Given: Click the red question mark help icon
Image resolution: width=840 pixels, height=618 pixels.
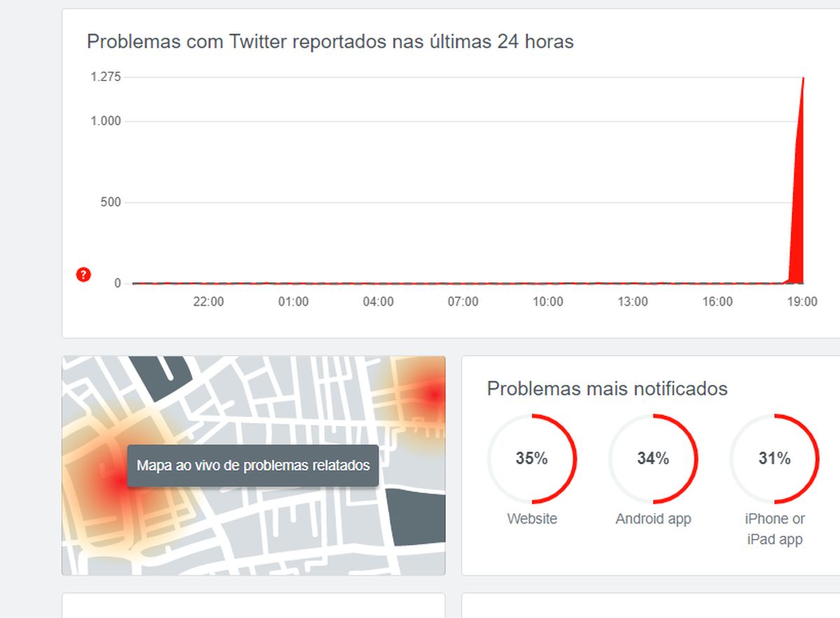Looking at the screenshot, I should pyautogui.click(x=83, y=275).
